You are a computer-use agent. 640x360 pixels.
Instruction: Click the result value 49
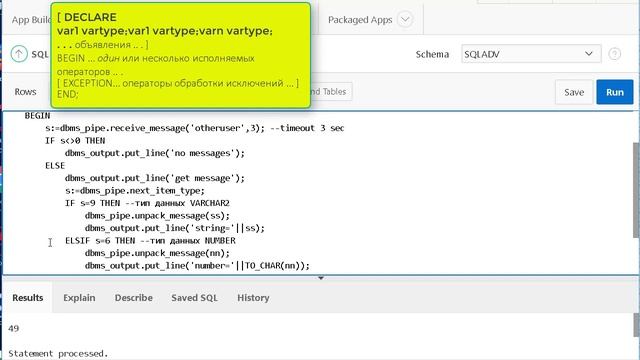click(13, 328)
